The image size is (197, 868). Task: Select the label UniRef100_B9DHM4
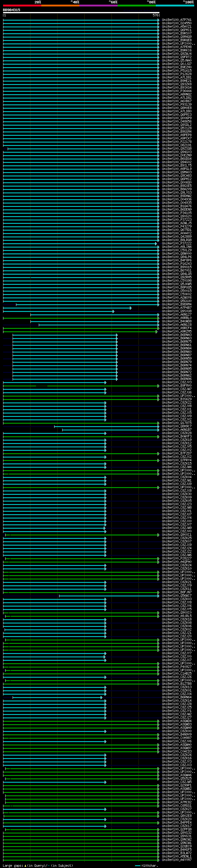coord(177,304)
